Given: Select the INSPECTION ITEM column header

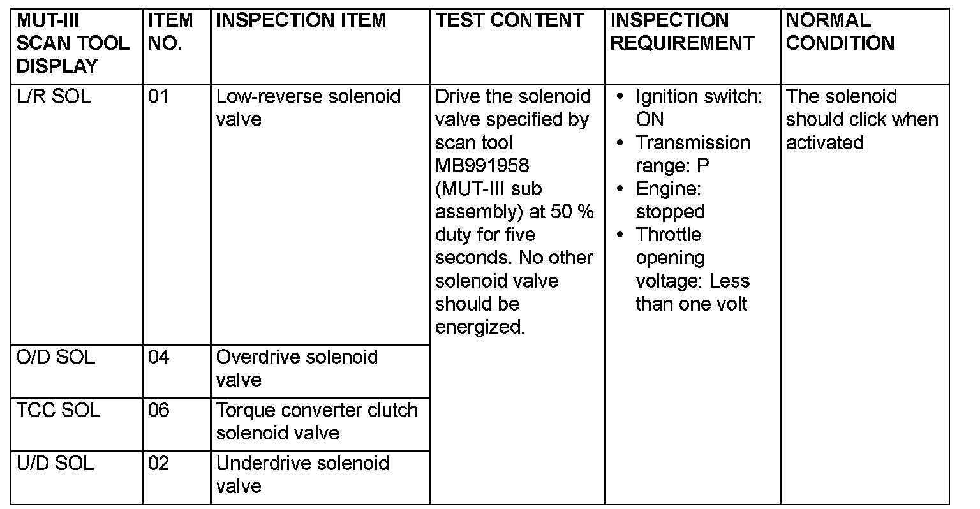Looking at the screenshot, I should pos(301,20).
